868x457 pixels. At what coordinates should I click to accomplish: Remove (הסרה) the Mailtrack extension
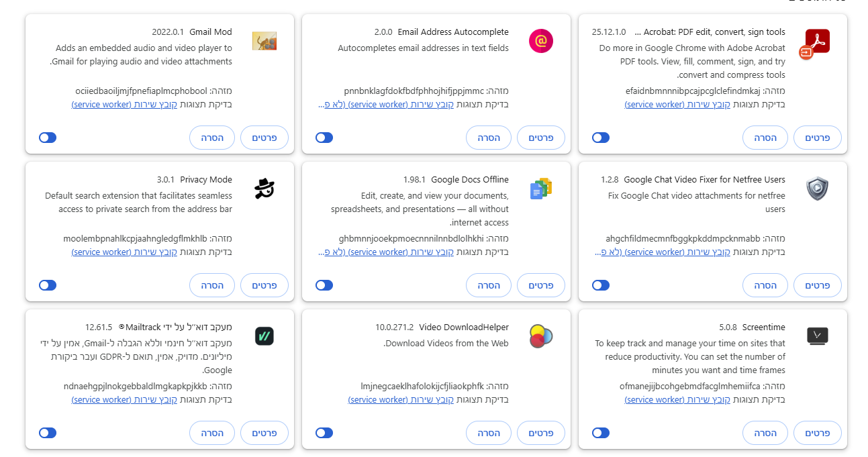point(212,433)
